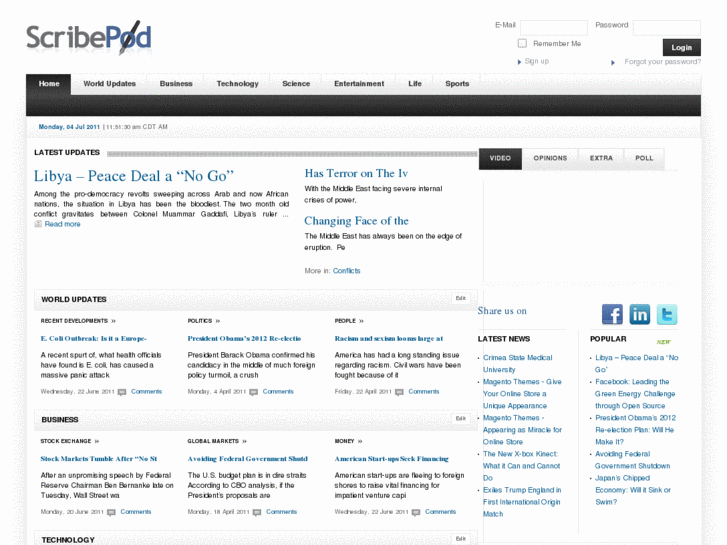This screenshot has width=727, height=545.
Task: Click the arrow icon beside Sign up
Action: tap(519, 62)
